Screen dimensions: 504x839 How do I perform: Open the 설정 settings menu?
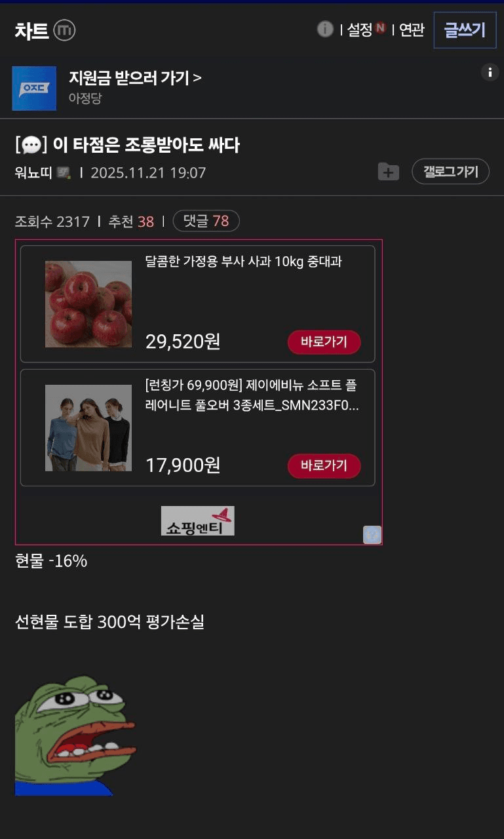tap(360, 29)
